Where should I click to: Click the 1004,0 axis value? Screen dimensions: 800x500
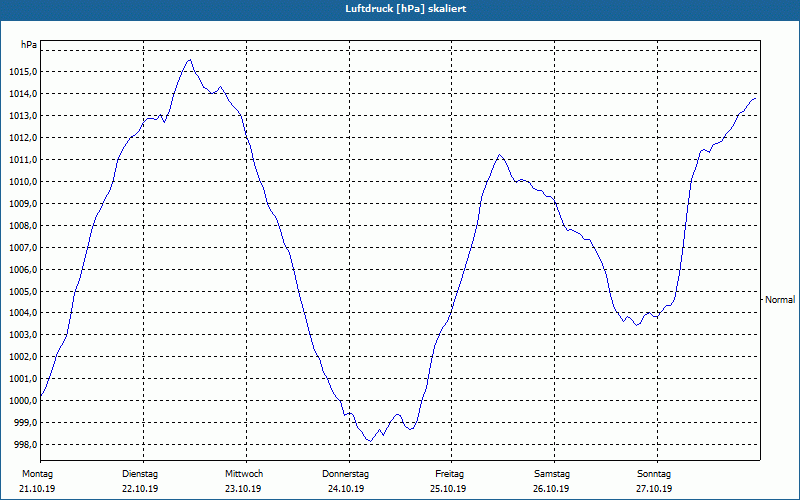(x=23, y=313)
